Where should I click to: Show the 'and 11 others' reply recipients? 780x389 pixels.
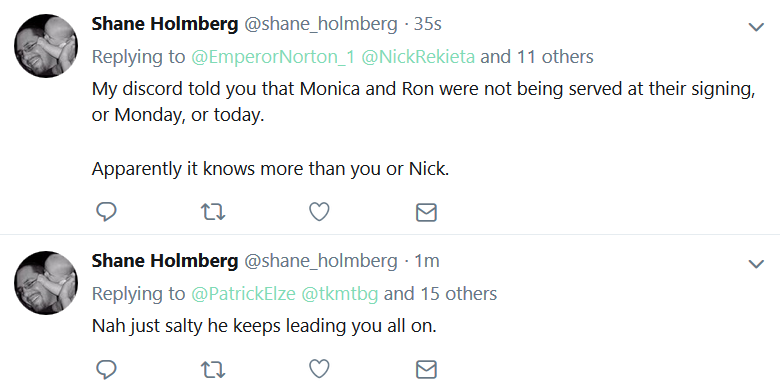[537, 57]
